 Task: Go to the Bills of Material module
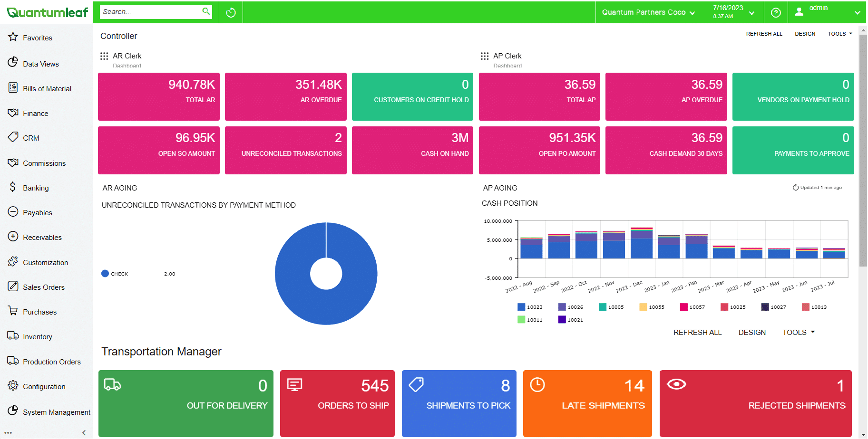pos(39,88)
